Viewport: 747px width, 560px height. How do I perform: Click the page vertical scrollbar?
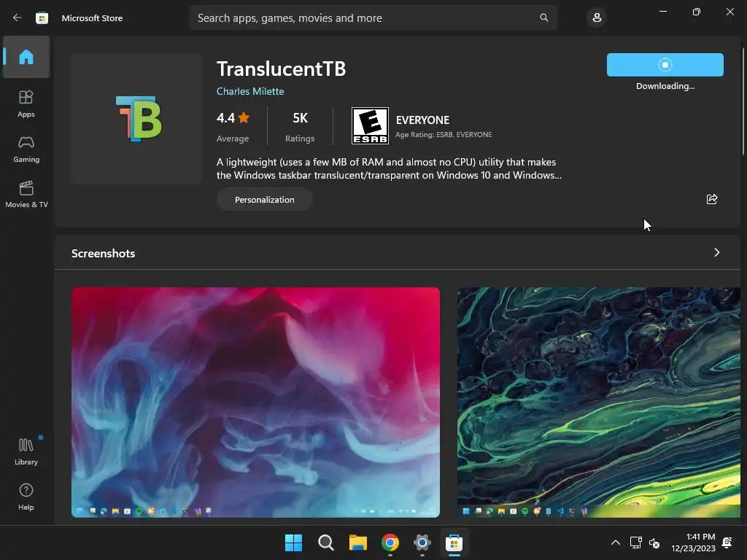tap(743, 101)
